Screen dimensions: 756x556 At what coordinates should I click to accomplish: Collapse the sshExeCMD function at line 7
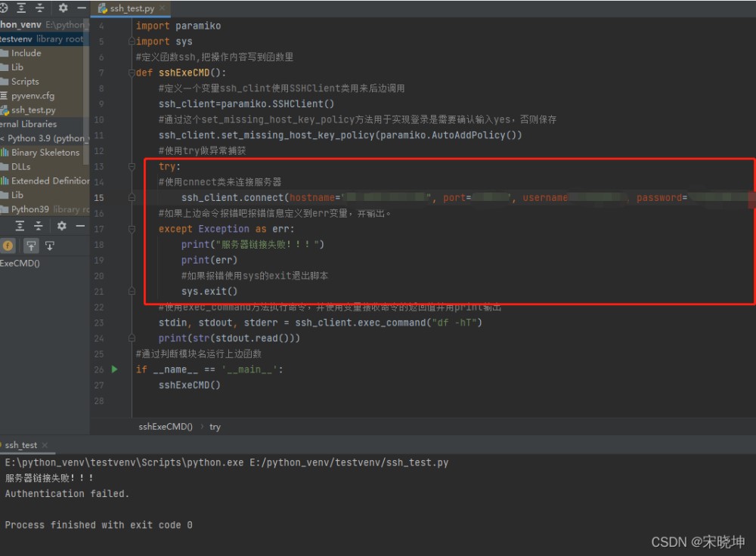tap(132, 73)
